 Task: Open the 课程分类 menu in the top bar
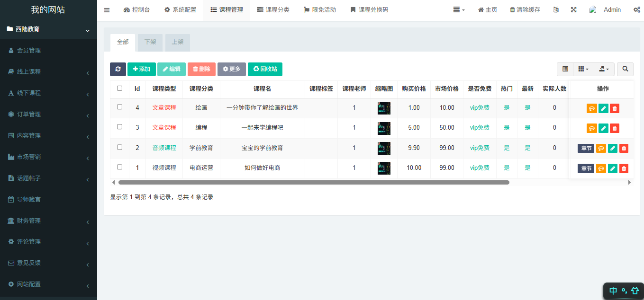point(273,9)
